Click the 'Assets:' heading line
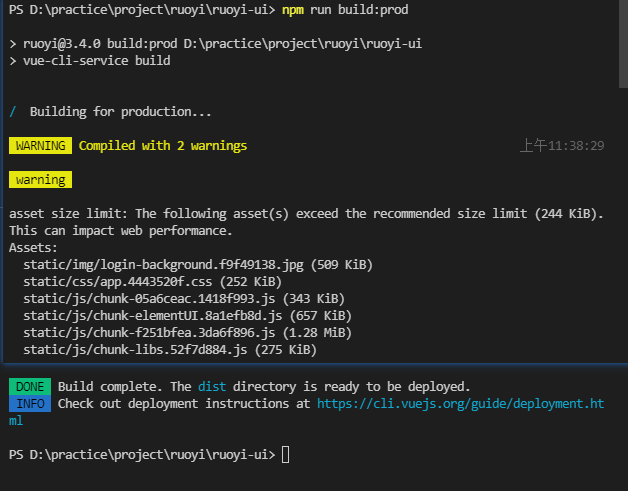The image size is (628, 491). click(x=33, y=248)
